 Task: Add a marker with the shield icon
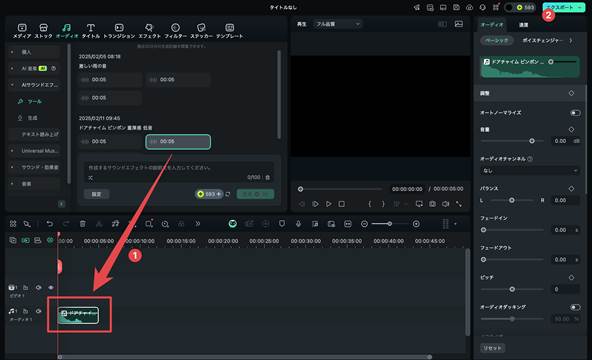(282, 224)
